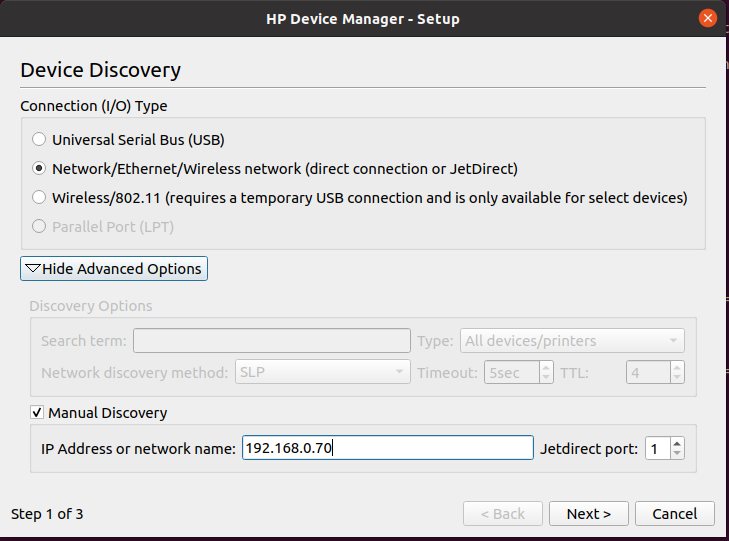The width and height of the screenshot is (729, 541).
Task: Decrement the Jetdirect port number
Action: click(677, 454)
